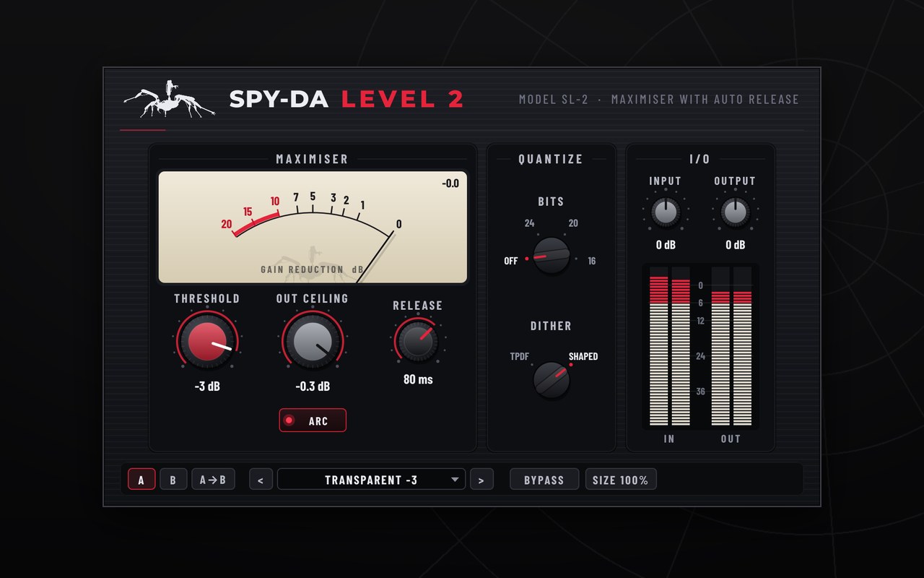Select preset slot A

click(141, 480)
